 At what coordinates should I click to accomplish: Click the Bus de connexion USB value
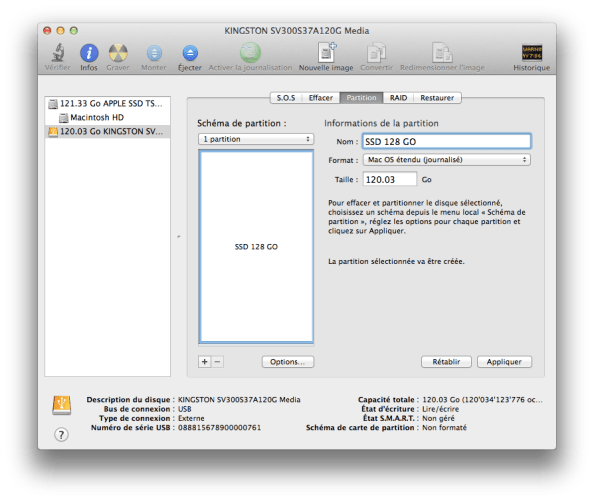[184, 409]
